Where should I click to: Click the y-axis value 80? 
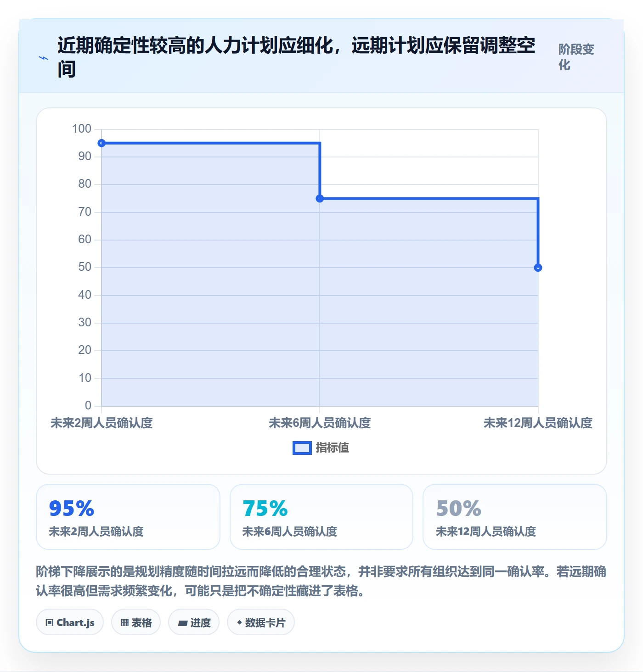tap(85, 184)
